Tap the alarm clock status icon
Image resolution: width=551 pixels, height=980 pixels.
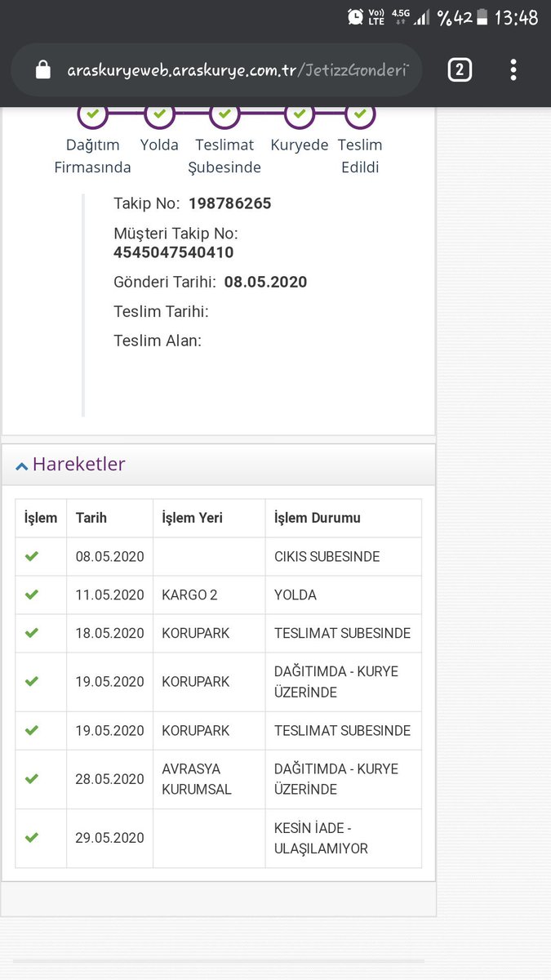(x=355, y=16)
